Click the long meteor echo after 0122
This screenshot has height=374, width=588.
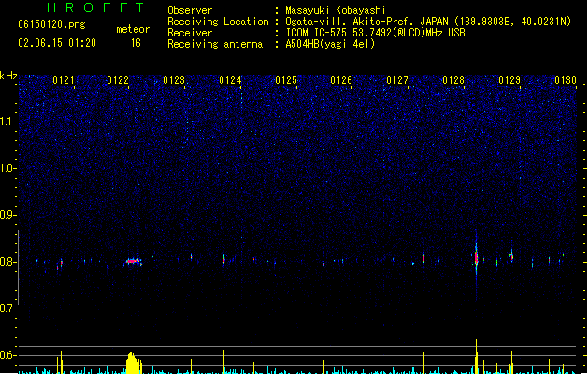coord(133,261)
